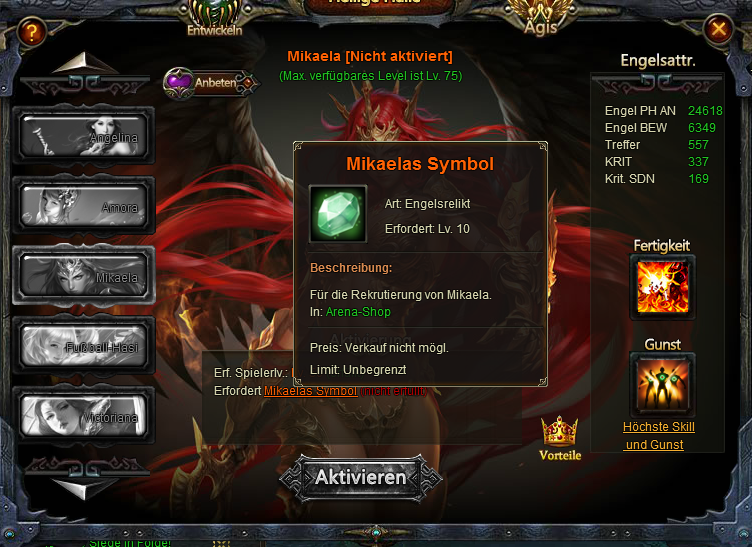Click the Aktivieren button
Viewport: 752px width, 547px height.
click(361, 477)
